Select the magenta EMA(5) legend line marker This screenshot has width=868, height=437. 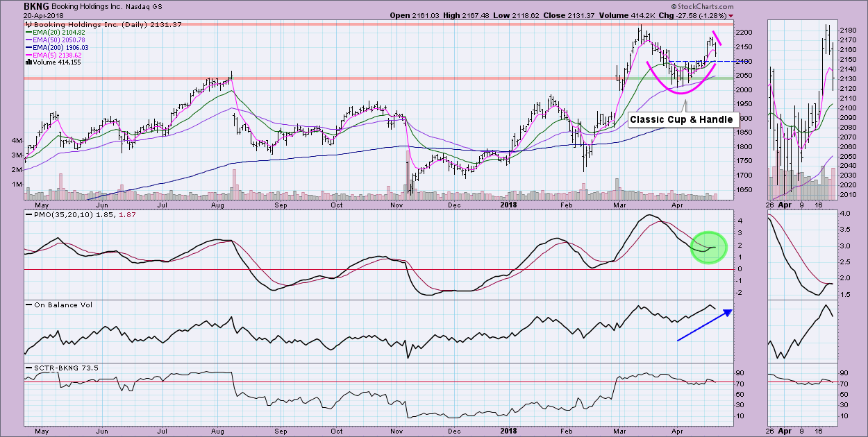[x=28, y=55]
